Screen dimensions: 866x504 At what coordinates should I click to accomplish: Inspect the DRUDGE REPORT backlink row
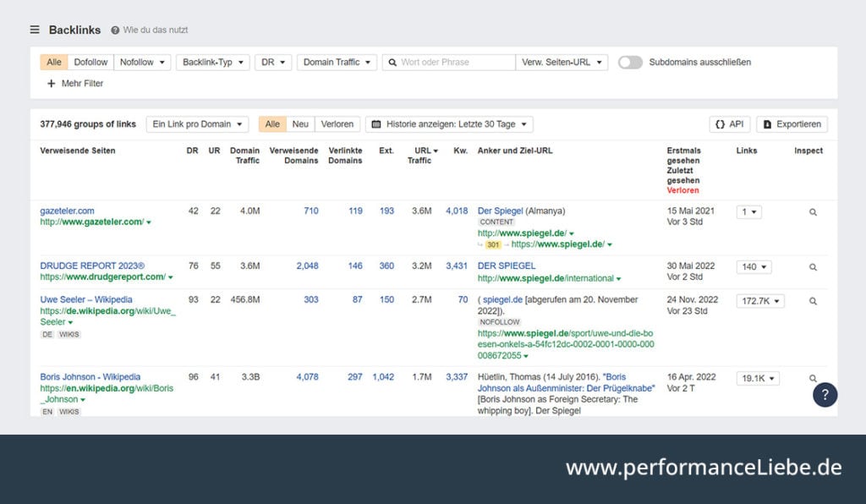coord(813,267)
